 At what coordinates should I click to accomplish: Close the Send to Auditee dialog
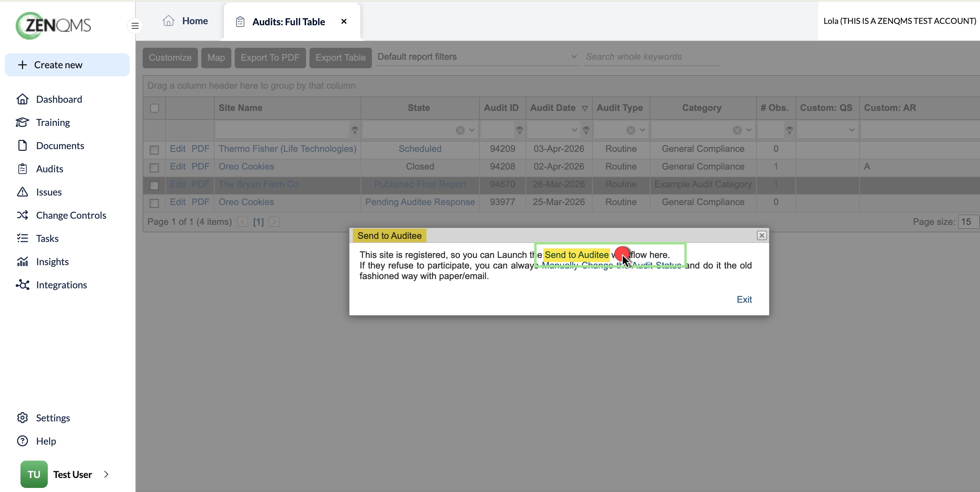[761, 235]
